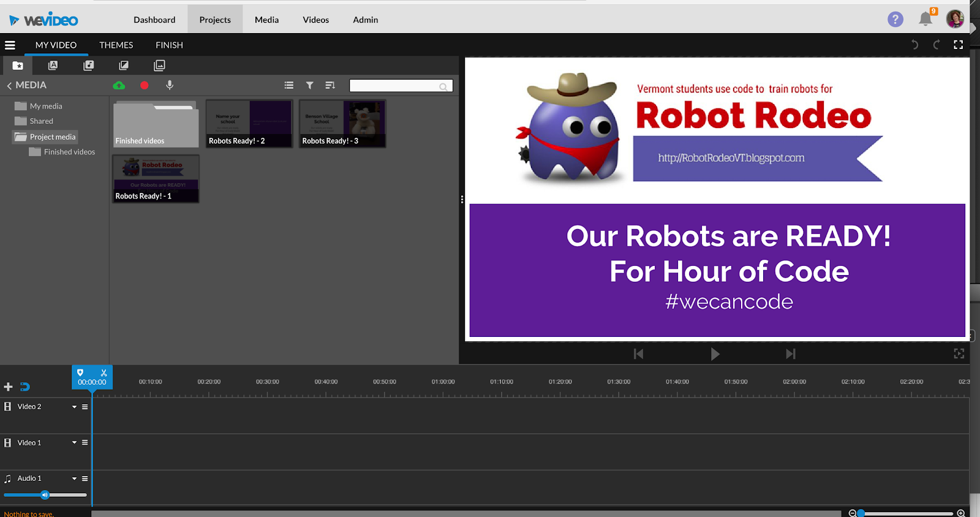The width and height of the screenshot is (980, 517).
Task: Open the notifications bell
Action: (x=926, y=19)
